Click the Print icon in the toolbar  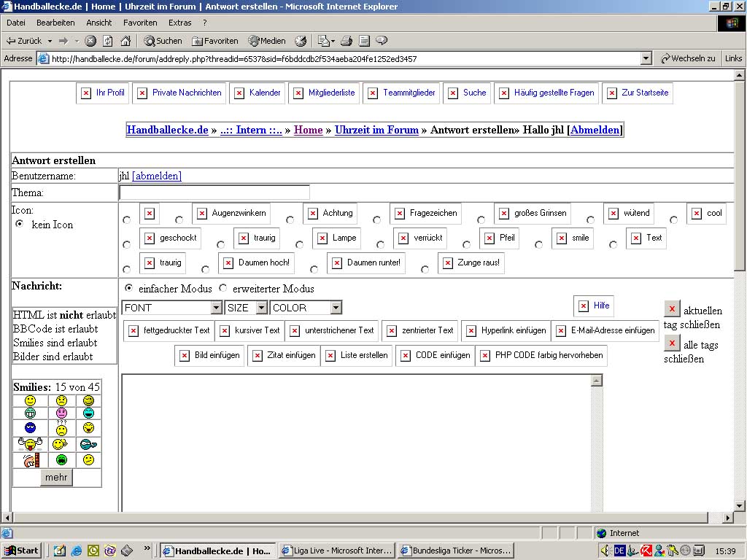(x=347, y=41)
